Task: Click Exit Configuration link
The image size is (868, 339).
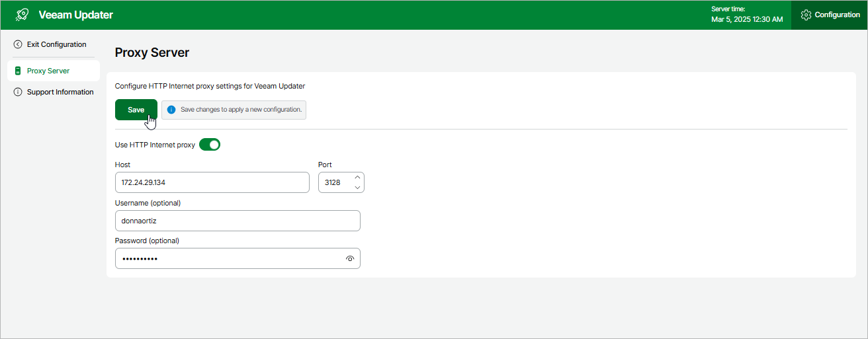Action: click(x=56, y=44)
